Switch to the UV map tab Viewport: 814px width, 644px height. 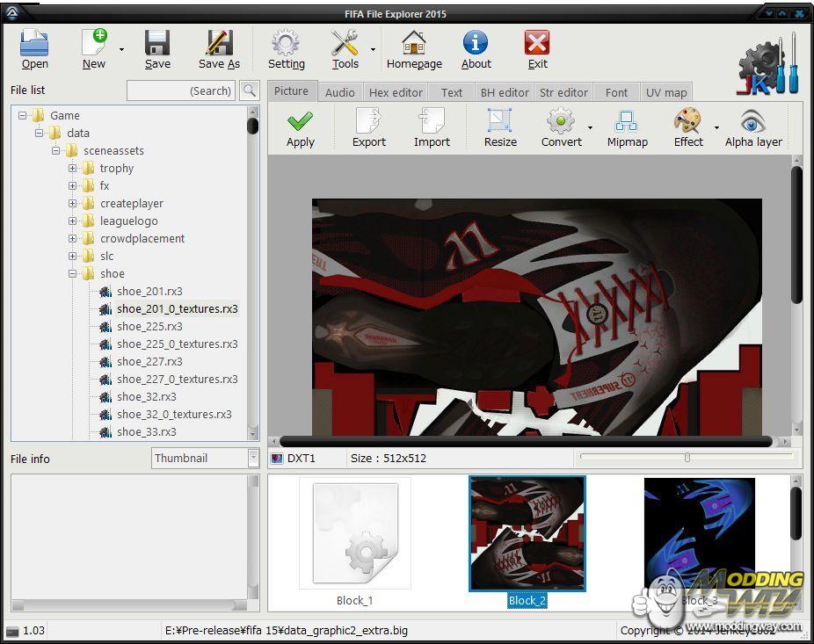pos(666,92)
